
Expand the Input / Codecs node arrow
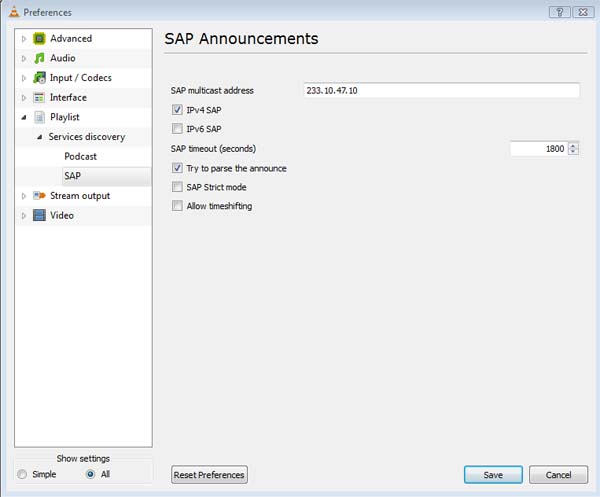coord(24,78)
